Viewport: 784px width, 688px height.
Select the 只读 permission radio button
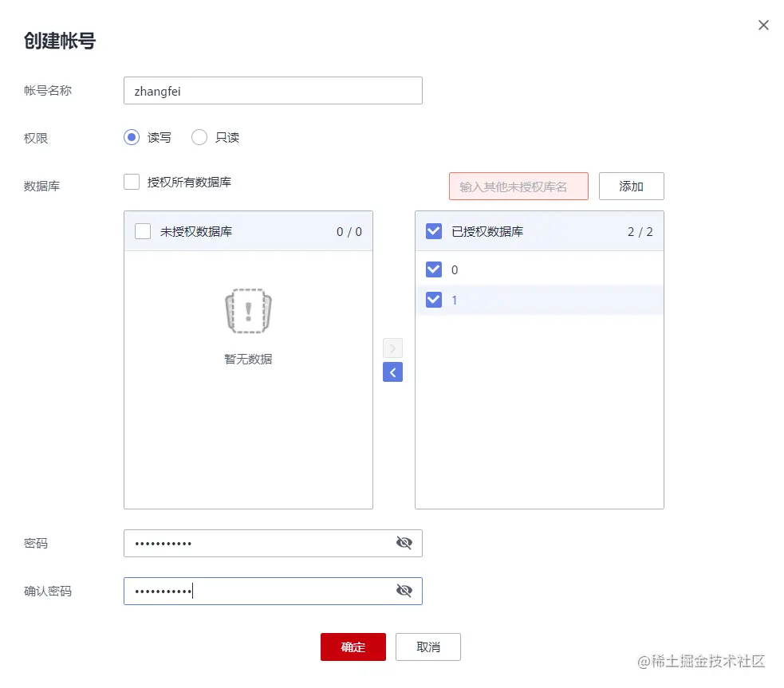click(x=199, y=137)
